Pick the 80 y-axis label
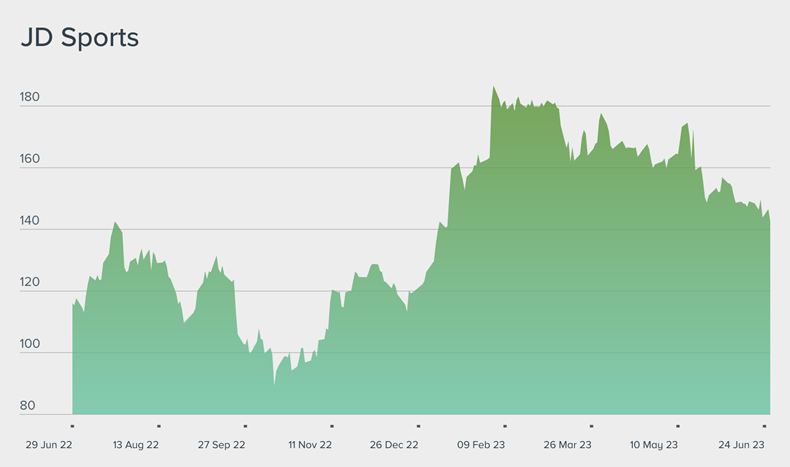790x467 pixels. (x=27, y=406)
